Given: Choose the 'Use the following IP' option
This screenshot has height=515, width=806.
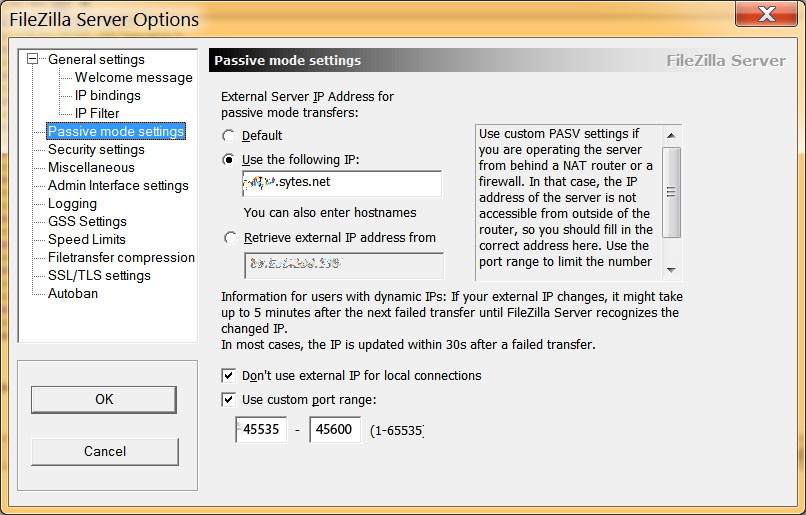Looking at the screenshot, I should [x=230, y=160].
